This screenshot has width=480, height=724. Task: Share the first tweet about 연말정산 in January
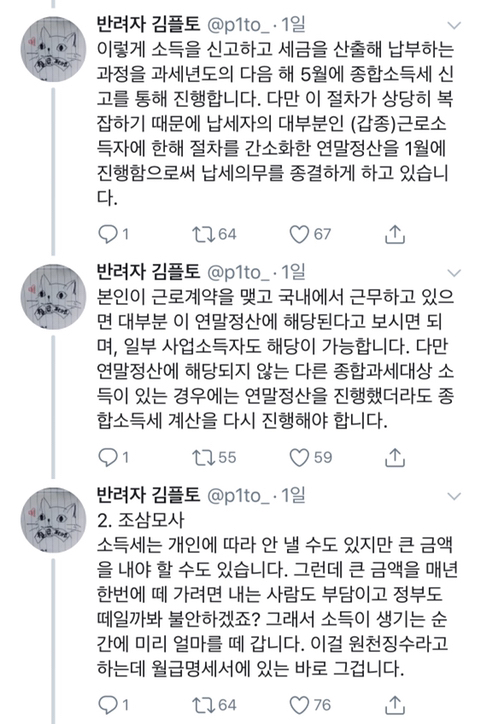pos(395,234)
